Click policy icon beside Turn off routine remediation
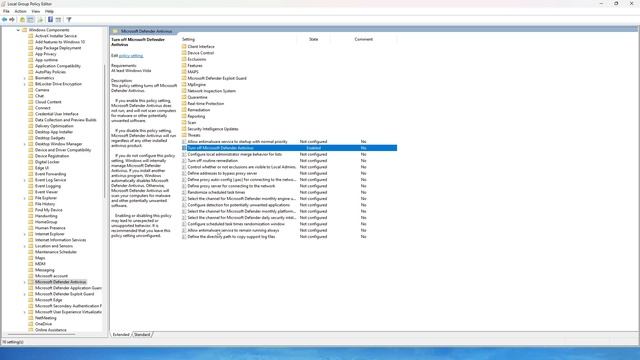Image resolution: width=640 pixels, height=360 pixels. [184, 160]
